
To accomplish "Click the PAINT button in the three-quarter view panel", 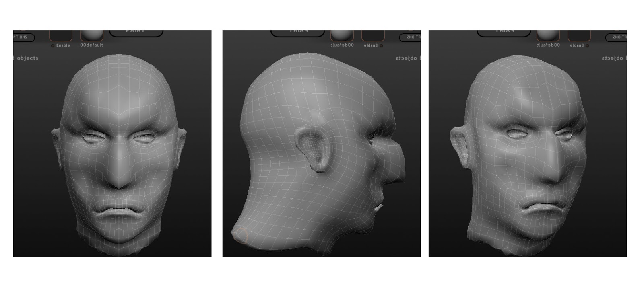I will pyautogui.click(x=504, y=33).
